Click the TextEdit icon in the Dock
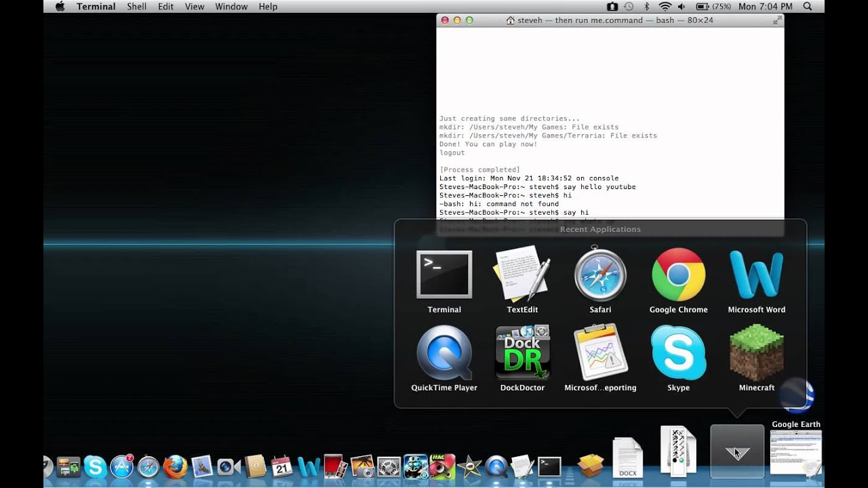The width and height of the screenshot is (868, 488). tap(522, 466)
